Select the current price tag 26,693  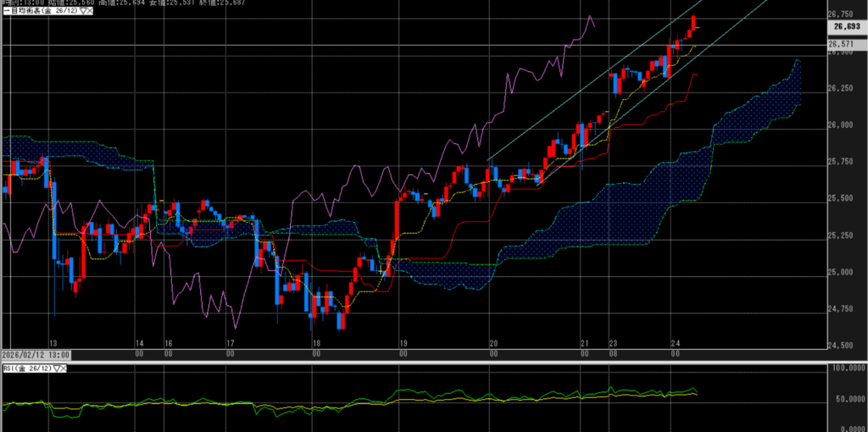coord(844,27)
